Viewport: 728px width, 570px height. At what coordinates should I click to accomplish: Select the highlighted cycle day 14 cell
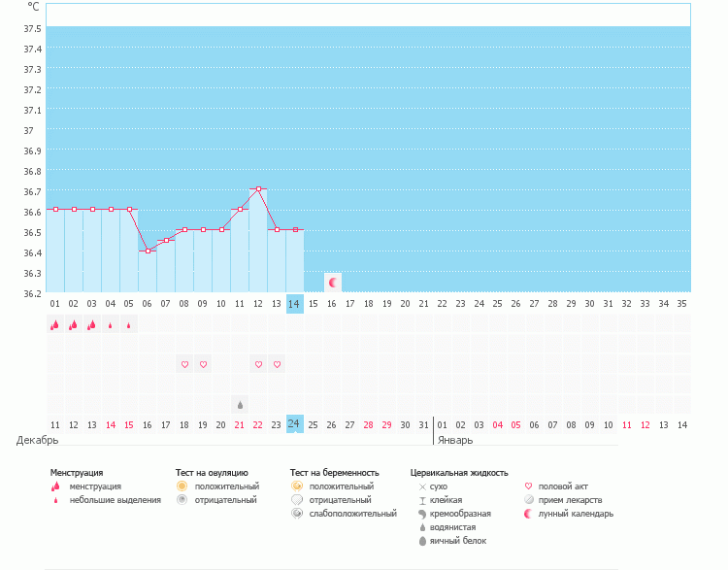click(295, 304)
